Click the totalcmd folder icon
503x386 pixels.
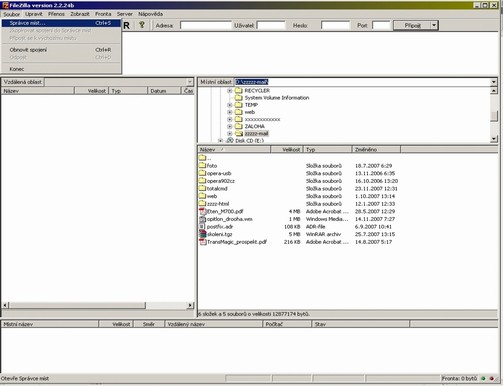[202, 188]
